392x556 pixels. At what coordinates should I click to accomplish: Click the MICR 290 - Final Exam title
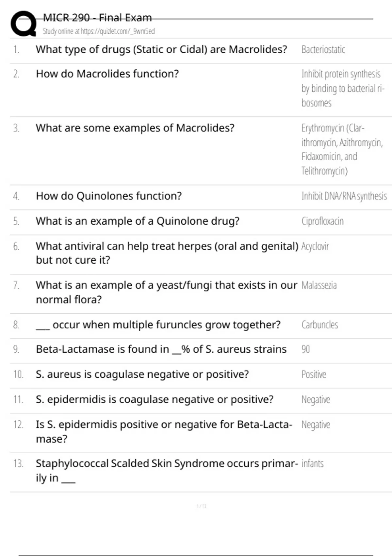(97, 18)
